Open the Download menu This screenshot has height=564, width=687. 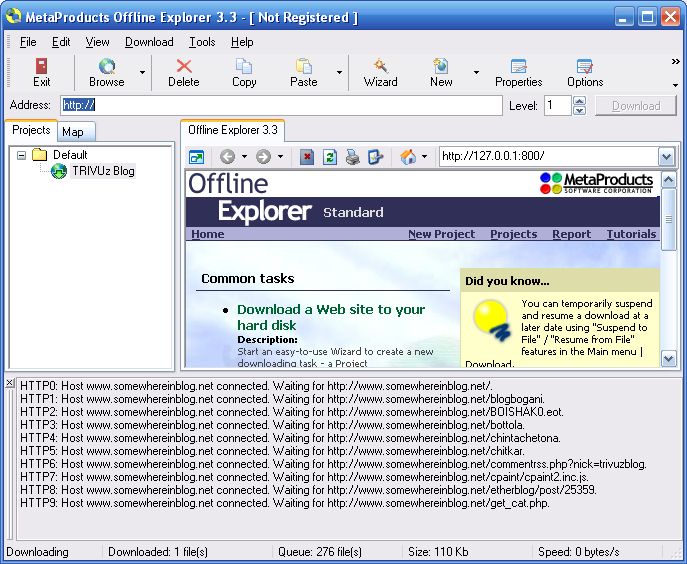coord(149,42)
